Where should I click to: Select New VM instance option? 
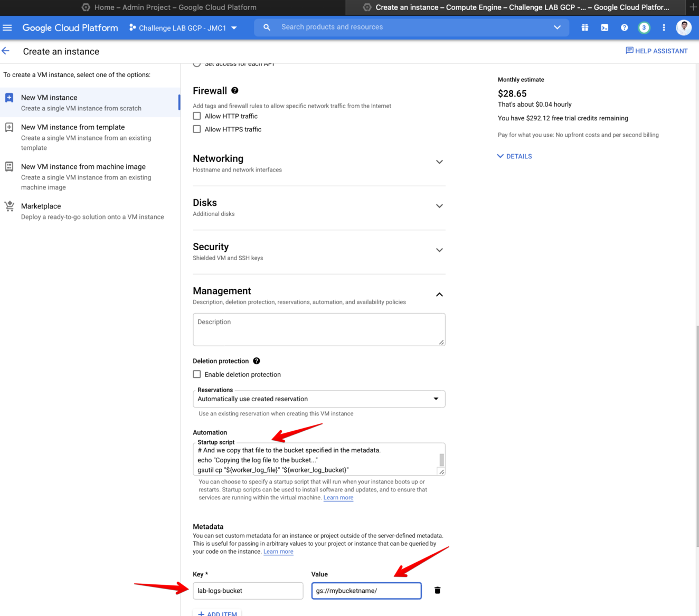coord(90,102)
